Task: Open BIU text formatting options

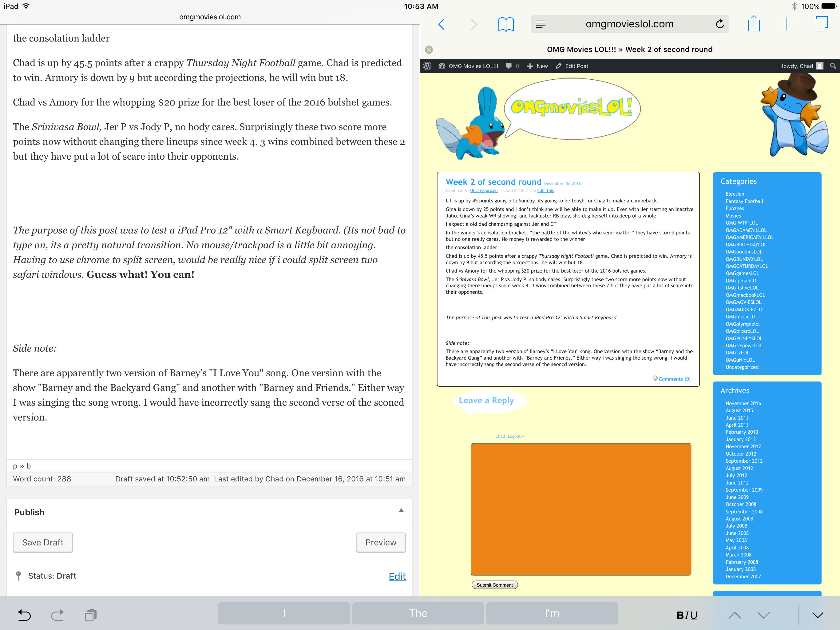Action: [x=687, y=615]
